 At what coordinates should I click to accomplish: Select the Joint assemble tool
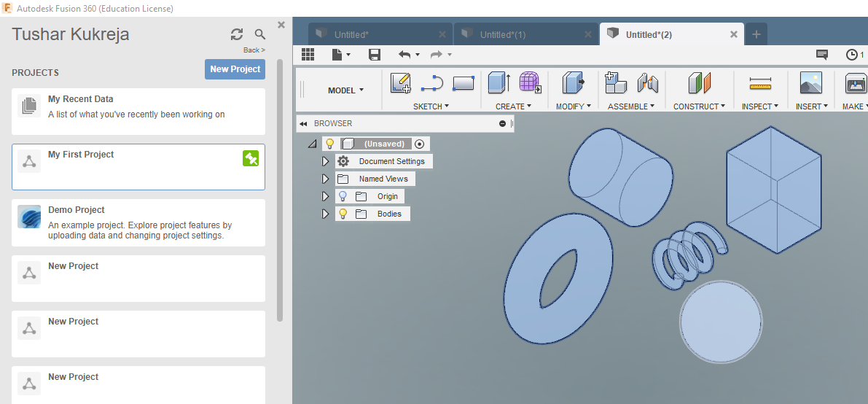coord(647,83)
